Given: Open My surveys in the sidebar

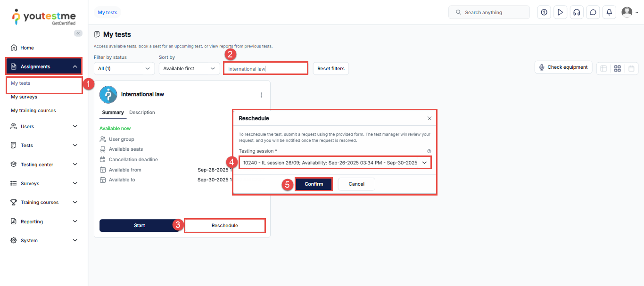Looking at the screenshot, I should click(24, 97).
